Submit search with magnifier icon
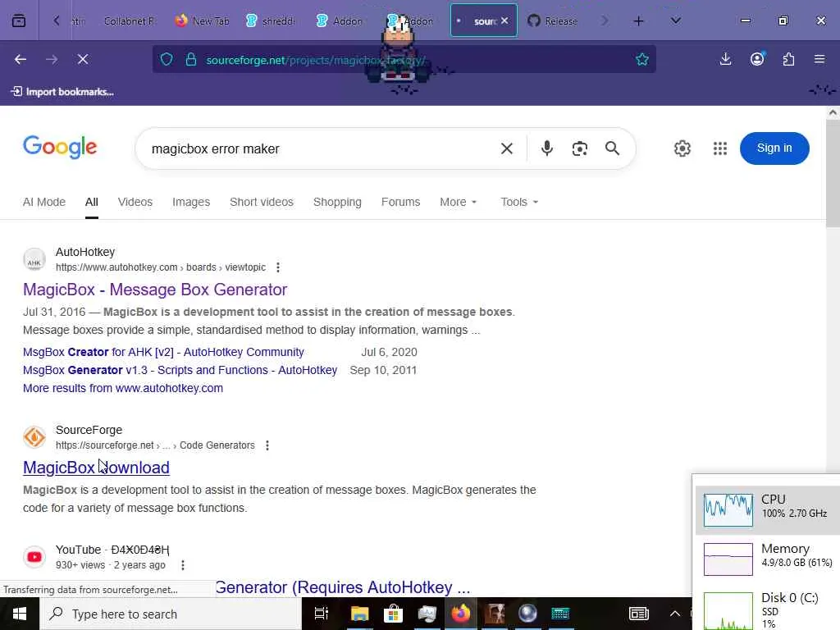This screenshot has height=630, width=840. 612,148
